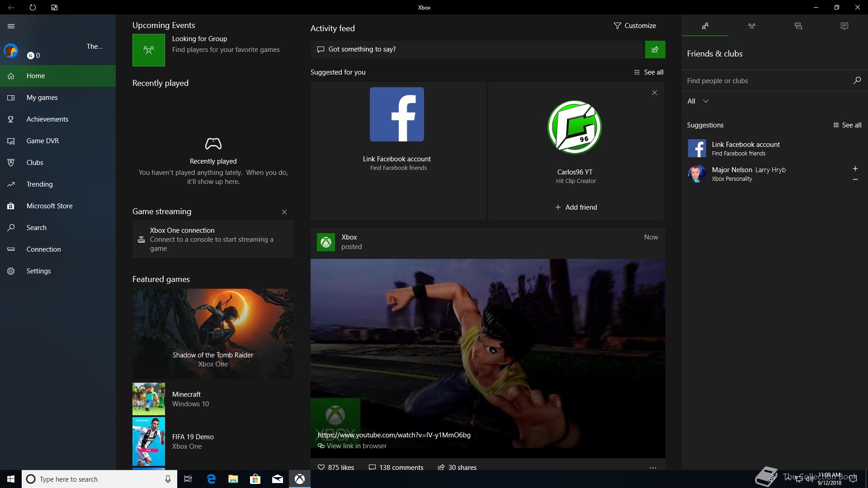Click the title bar multi-window icon
Viewport: 868px width, 488px height.
click(x=54, y=8)
